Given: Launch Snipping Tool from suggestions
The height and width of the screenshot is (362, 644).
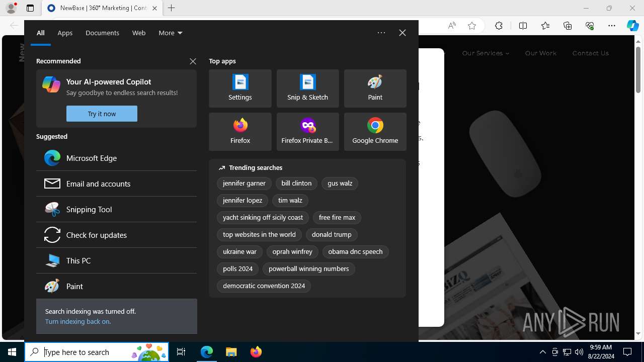Looking at the screenshot, I should [116, 209].
